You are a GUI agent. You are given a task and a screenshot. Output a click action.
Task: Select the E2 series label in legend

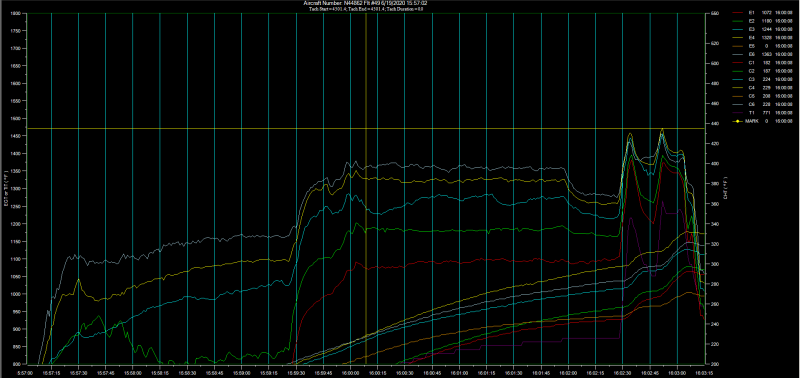(x=752, y=20)
